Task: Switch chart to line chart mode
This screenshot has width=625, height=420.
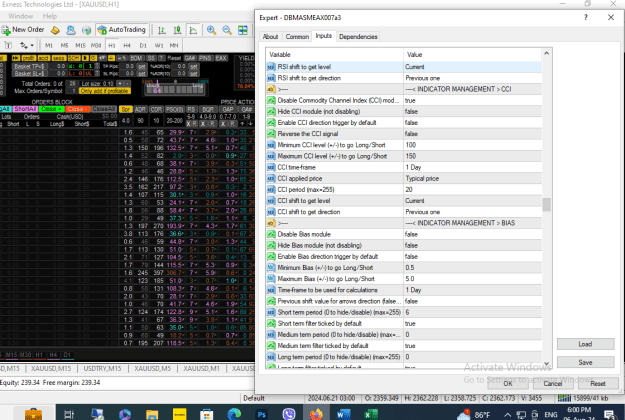Action: (x=193, y=30)
